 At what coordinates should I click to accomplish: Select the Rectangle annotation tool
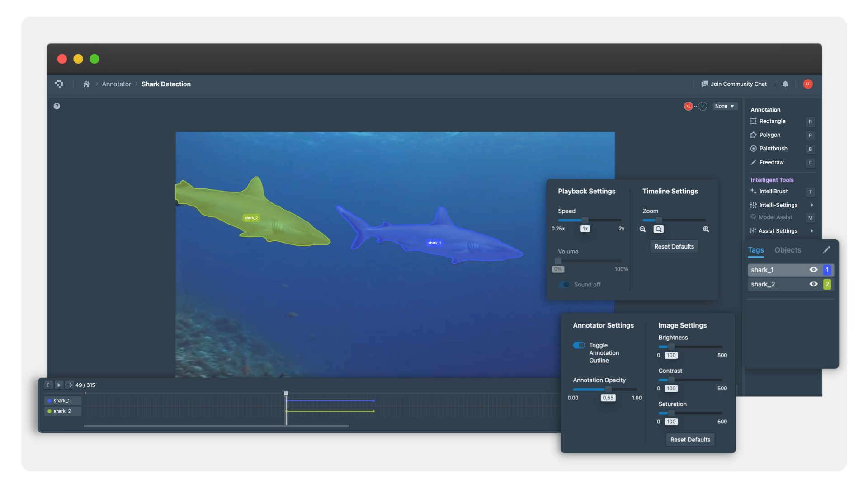point(773,121)
